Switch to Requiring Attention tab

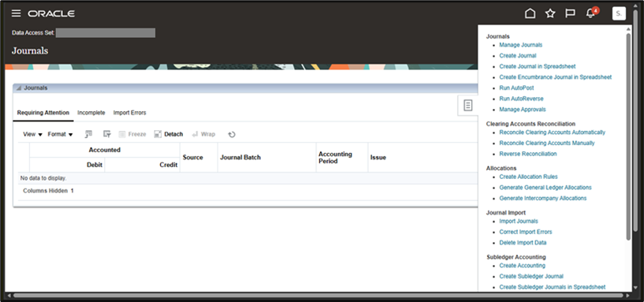coord(43,113)
